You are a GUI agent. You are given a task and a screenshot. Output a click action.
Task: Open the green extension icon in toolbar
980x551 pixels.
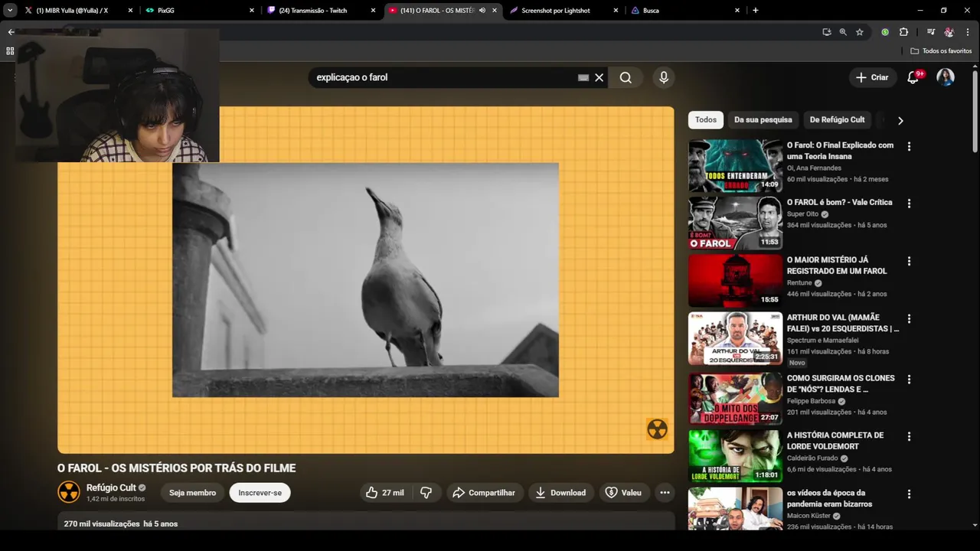(x=885, y=32)
